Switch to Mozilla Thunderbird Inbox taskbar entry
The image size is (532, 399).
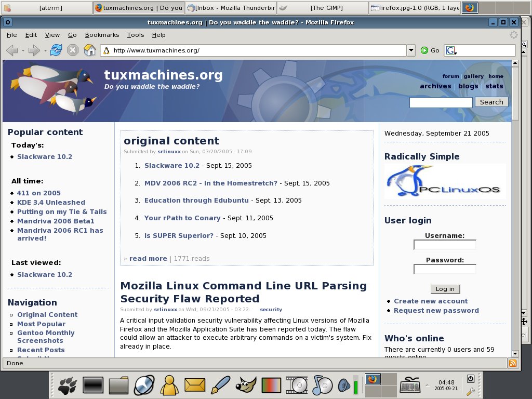pos(231,7)
